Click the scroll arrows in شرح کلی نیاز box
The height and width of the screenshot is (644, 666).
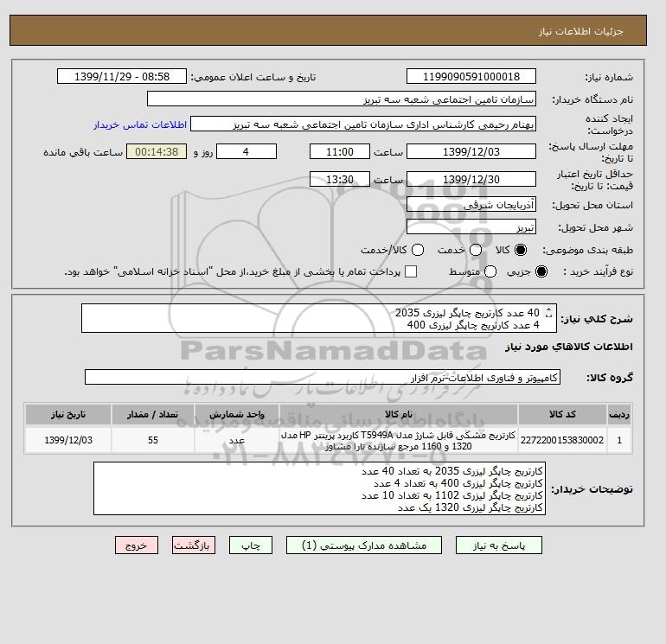[x=548, y=312]
